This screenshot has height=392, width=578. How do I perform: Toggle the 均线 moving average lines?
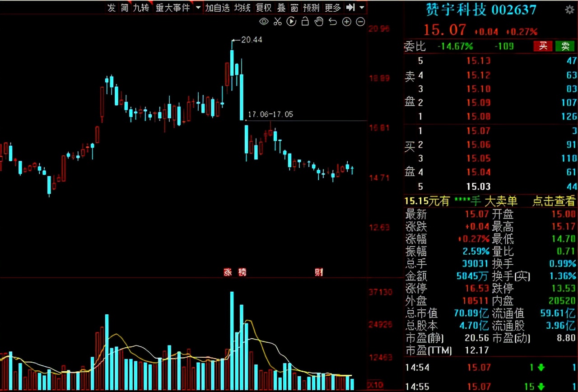pyautogui.click(x=242, y=8)
